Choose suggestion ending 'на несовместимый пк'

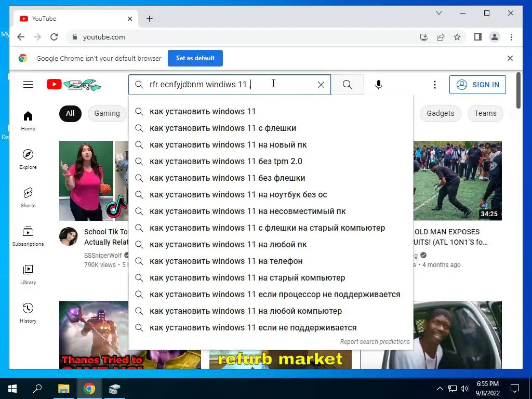coord(271,211)
